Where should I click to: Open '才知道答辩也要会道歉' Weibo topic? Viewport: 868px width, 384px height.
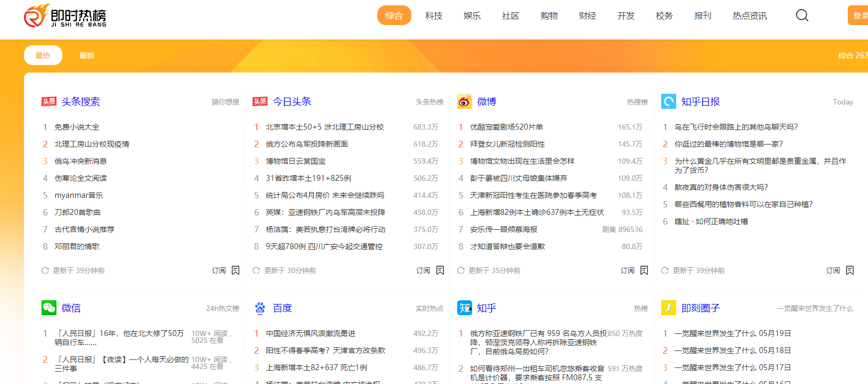508,246
